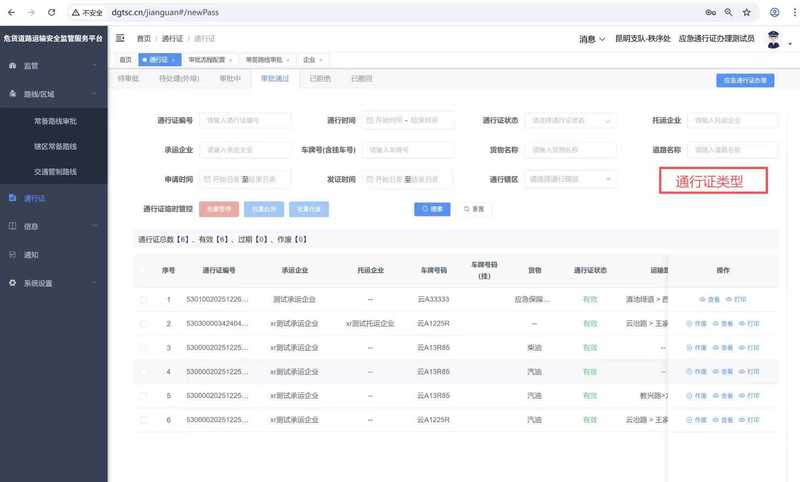Bookmark this page with the star icon
The height and width of the screenshot is (482, 800).
pyautogui.click(x=746, y=12)
